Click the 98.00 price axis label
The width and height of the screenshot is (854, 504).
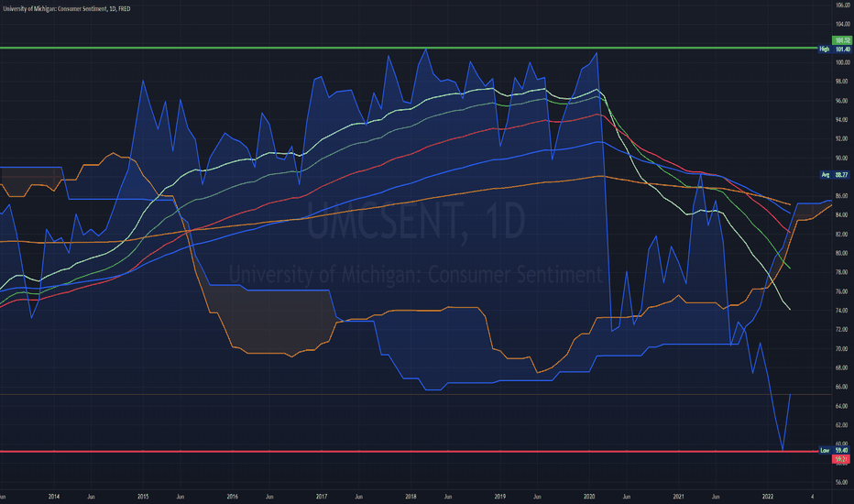(843, 82)
